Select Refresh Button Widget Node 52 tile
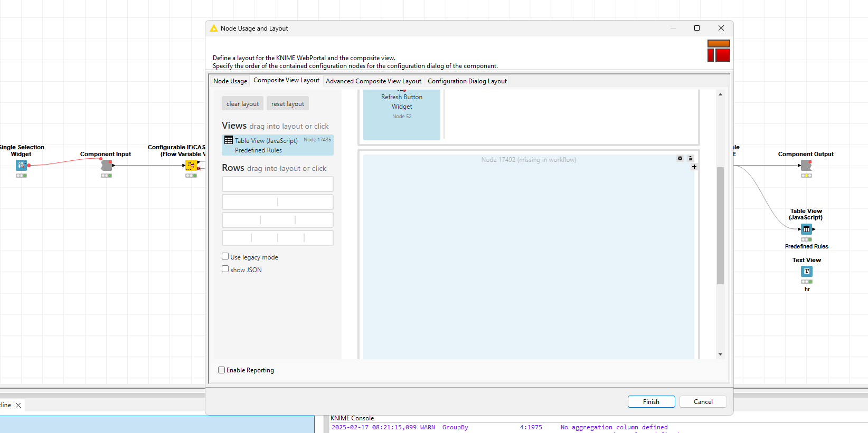868x433 pixels. (x=402, y=115)
